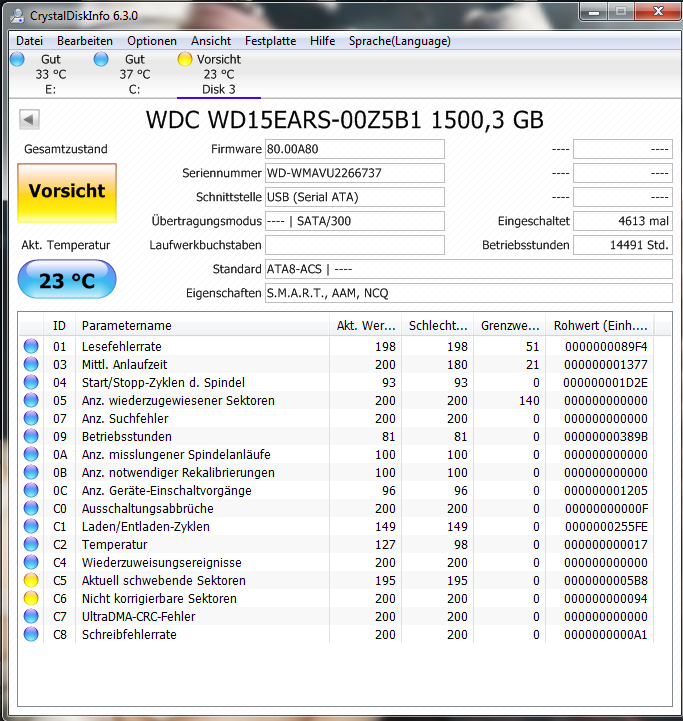
Task: Click the status dot for Anz. misslungener Spindelanläufe
Action: 31,454
